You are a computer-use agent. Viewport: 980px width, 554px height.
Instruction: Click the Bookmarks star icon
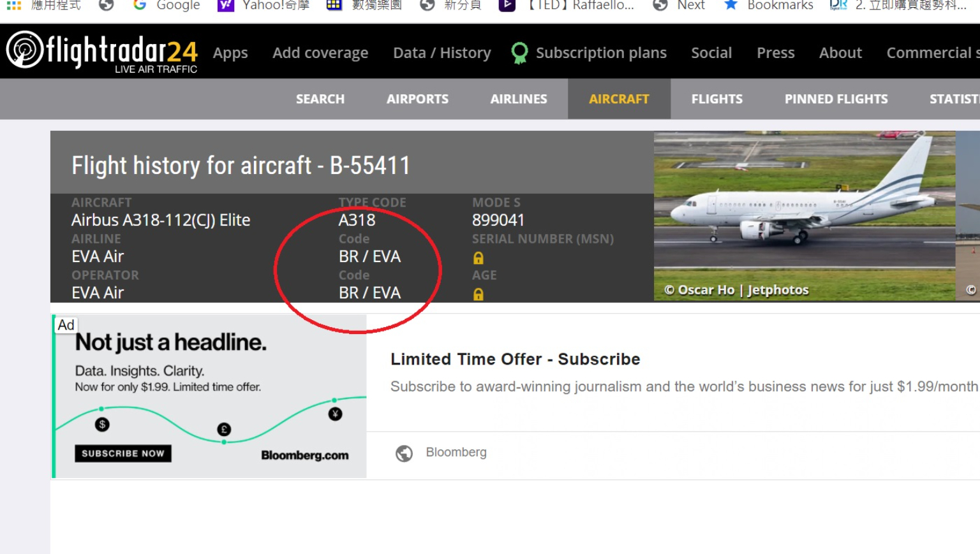coord(731,5)
